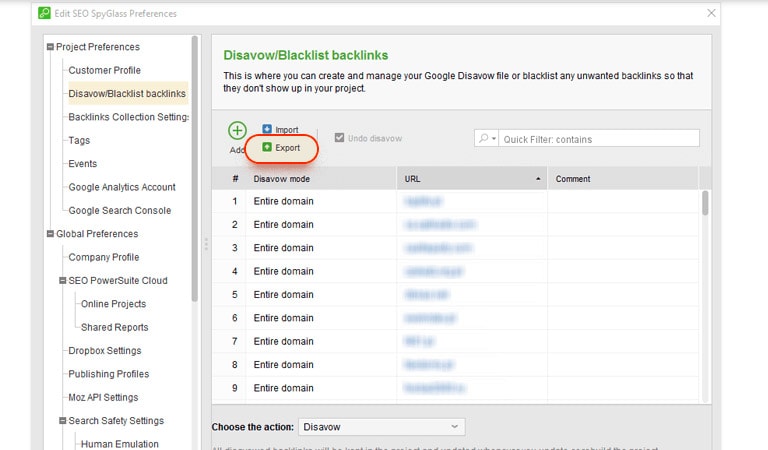Screen dimensions: 768x450
Task: Click into the Quick Filter input field
Action: 599,139
